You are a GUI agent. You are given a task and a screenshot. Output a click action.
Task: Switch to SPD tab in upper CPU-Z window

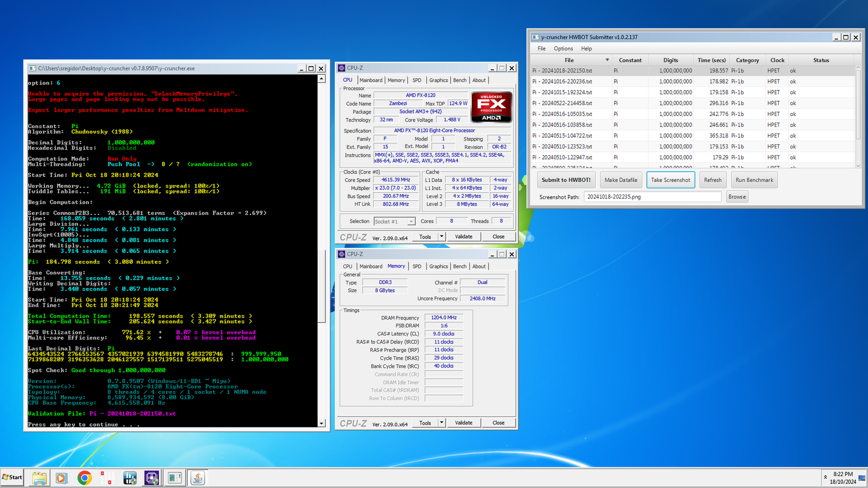click(x=417, y=80)
